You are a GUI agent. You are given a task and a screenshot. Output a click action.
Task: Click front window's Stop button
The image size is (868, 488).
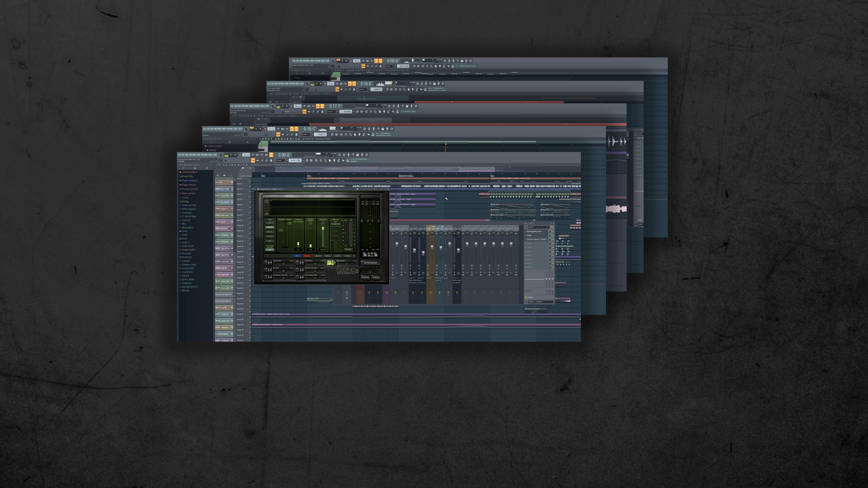235,155
